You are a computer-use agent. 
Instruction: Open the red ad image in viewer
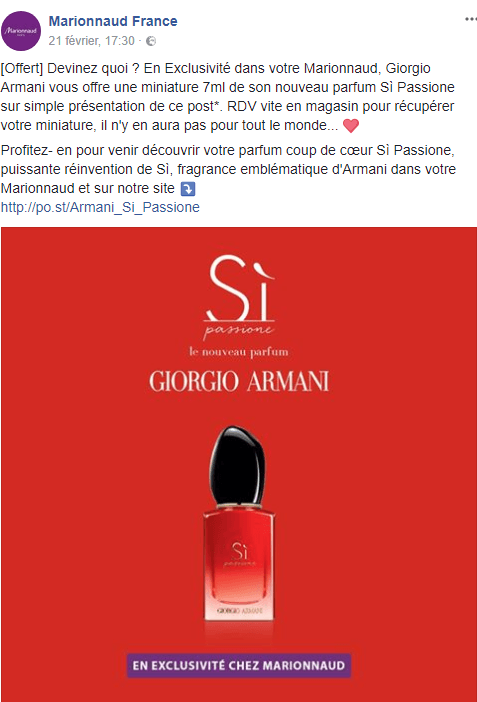[239, 464]
